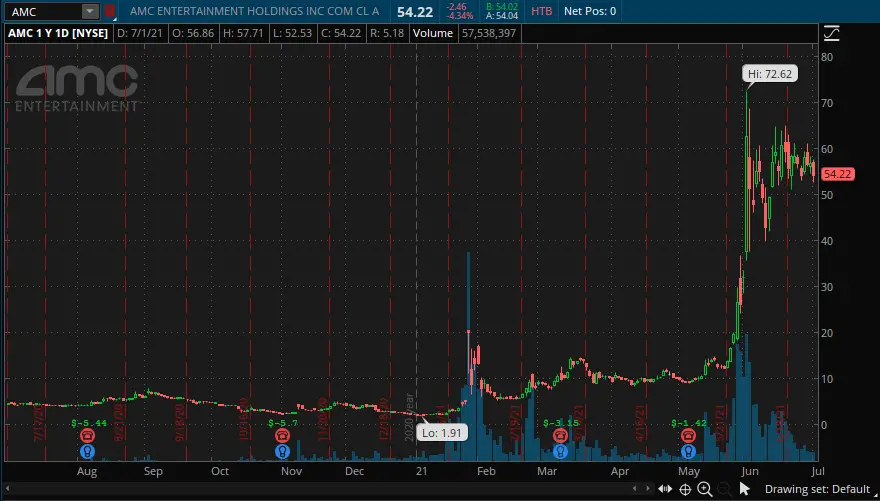
Task: Click the Jun label on time axis
Action: (749, 471)
